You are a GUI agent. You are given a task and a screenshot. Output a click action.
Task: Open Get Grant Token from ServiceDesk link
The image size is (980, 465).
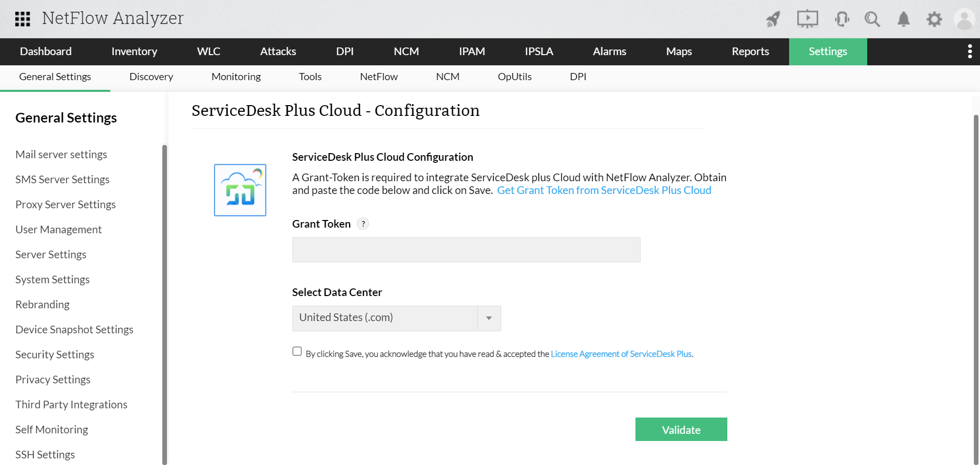coord(604,190)
